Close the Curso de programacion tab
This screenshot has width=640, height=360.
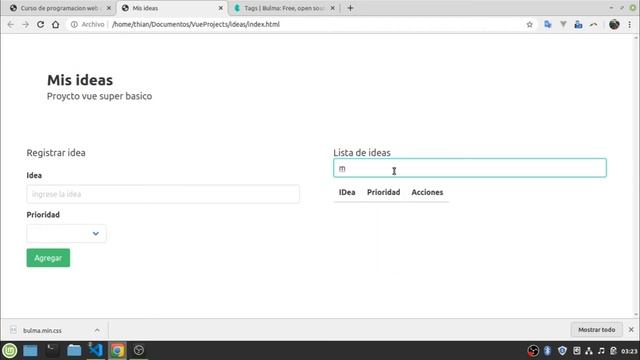tap(109, 8)
